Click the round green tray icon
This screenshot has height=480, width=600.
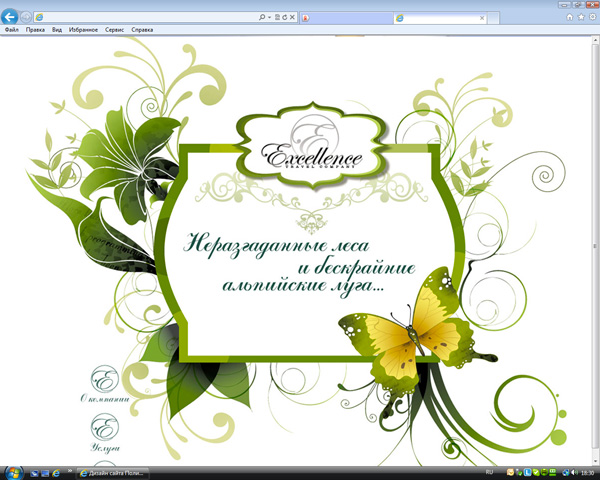click(x=544, y=473)
